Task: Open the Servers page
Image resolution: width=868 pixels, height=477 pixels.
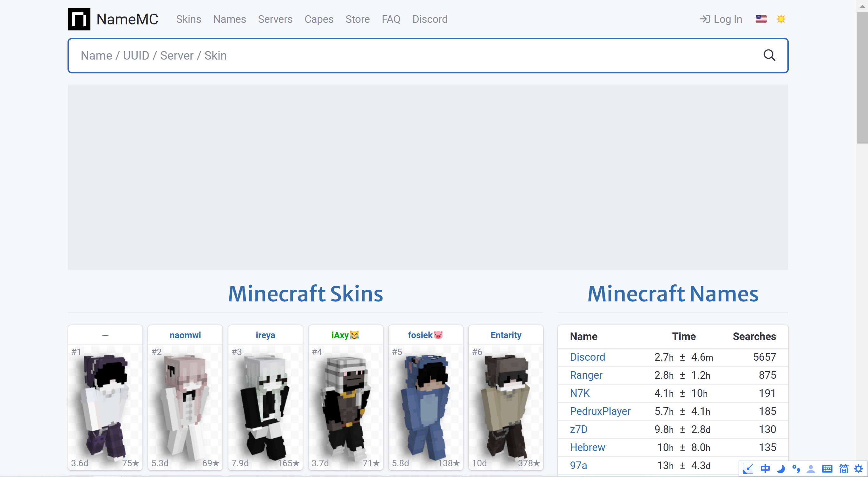Action: [275, 19]
